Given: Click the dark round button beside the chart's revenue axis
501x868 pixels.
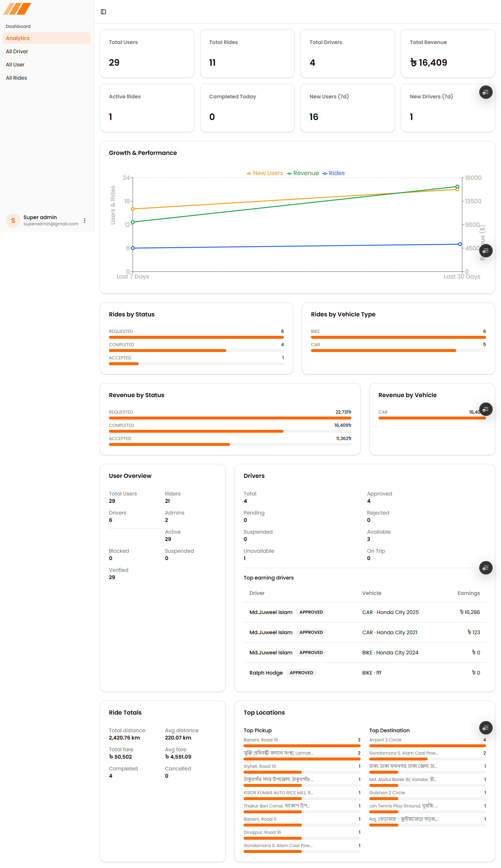Looking at the screenshot, I should pos(486,251).
